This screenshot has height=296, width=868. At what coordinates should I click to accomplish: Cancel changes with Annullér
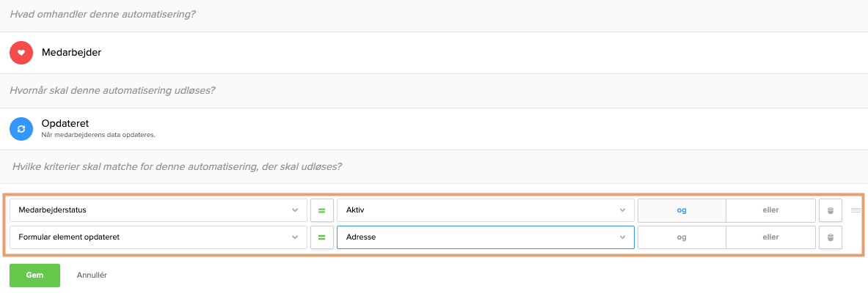click(92, 275)
